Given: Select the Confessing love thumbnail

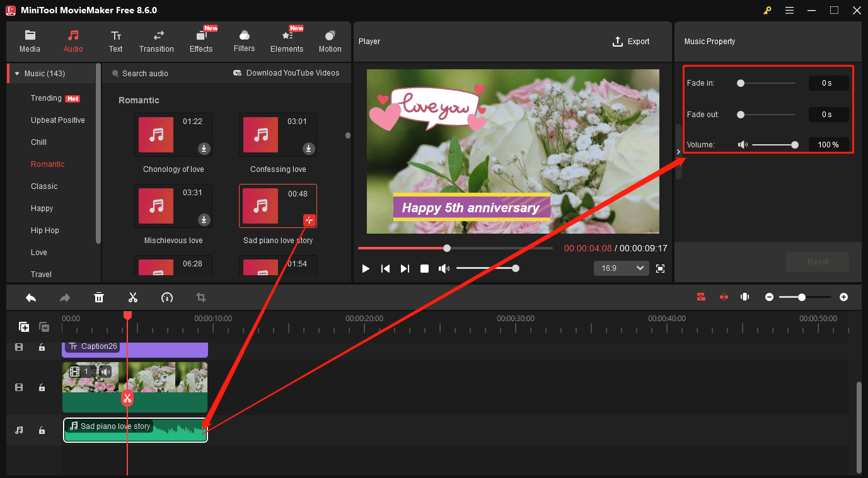Looking at the screenshot, I should point(278,135).
